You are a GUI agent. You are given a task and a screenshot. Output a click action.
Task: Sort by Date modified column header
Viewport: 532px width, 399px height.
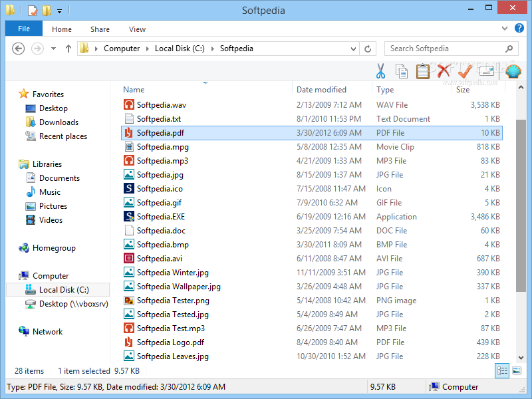tap(321, 90)
